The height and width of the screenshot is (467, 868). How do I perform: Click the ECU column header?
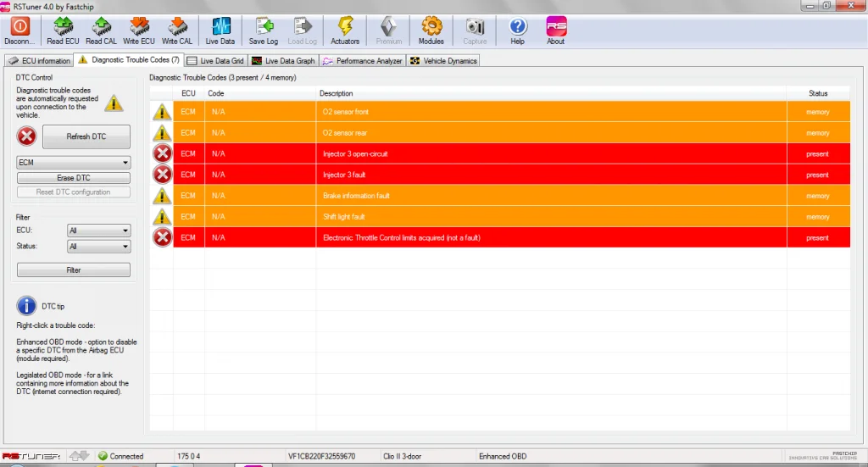click(x=188, y=93)
